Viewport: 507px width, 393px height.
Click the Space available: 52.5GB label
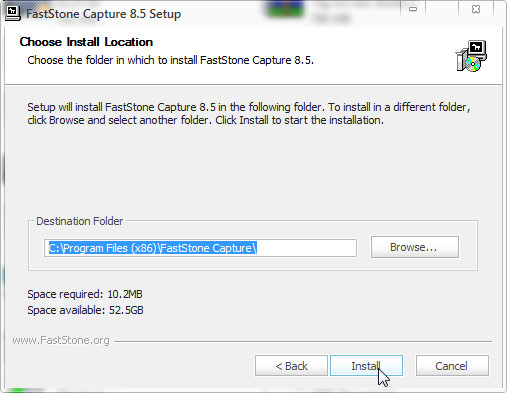[85, 310]
